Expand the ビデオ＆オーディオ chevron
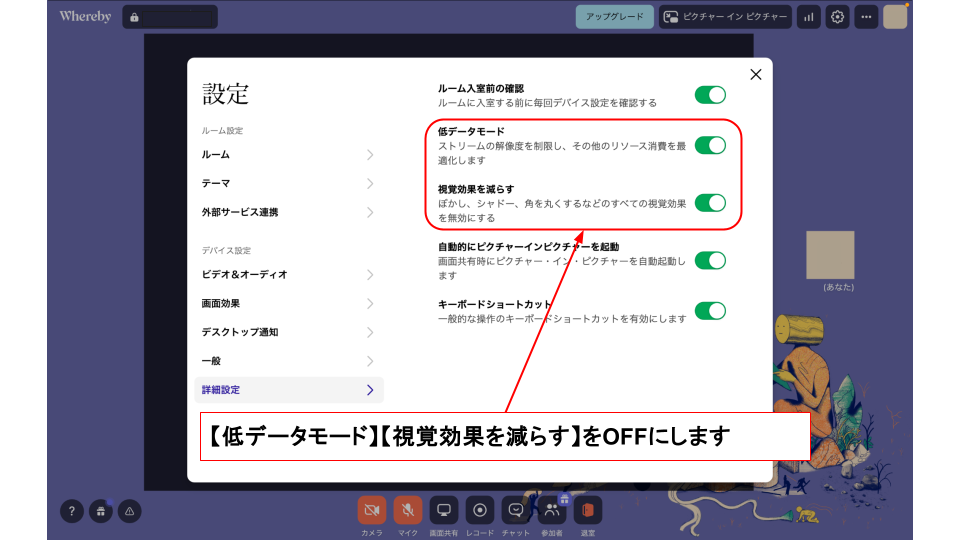 370,274
